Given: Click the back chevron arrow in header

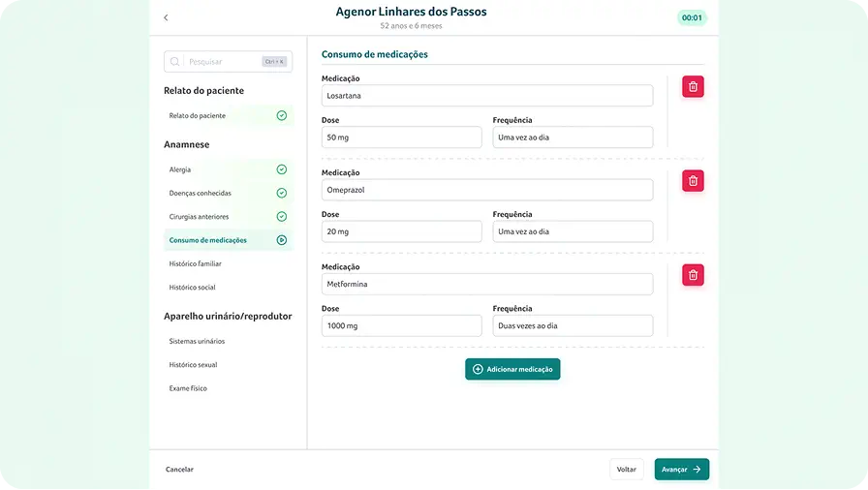Looking at the screenshot, I should point(166,17).
